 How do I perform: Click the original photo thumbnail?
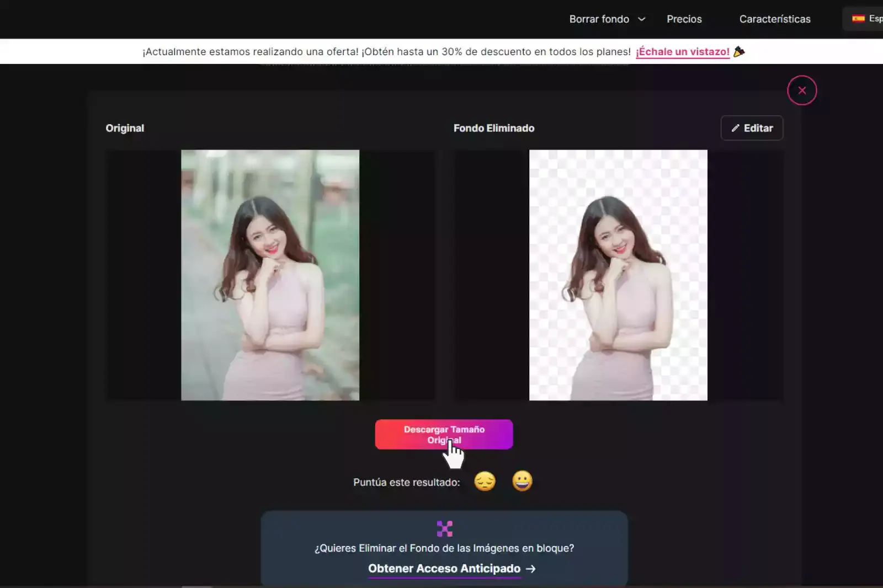(x=270, y=275)
